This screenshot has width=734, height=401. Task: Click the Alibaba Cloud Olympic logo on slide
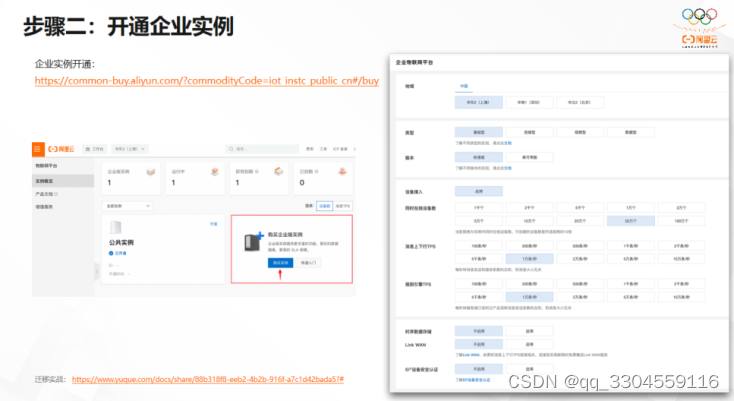699,28
